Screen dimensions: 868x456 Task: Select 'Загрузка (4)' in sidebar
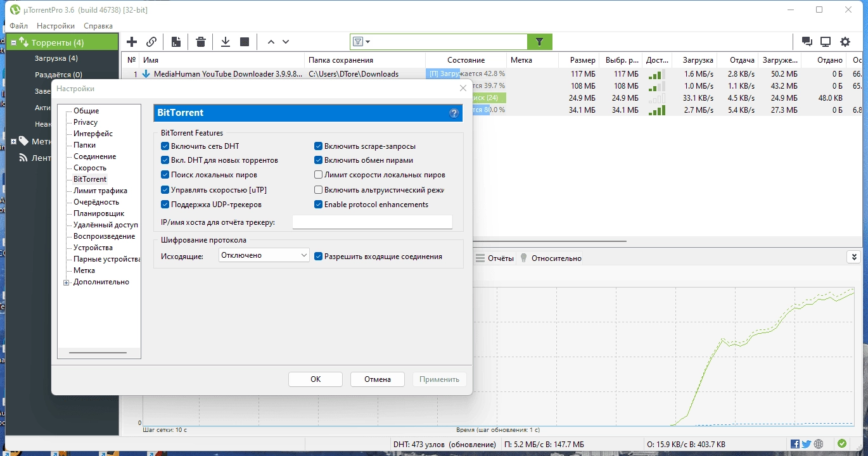click(56, 58)
